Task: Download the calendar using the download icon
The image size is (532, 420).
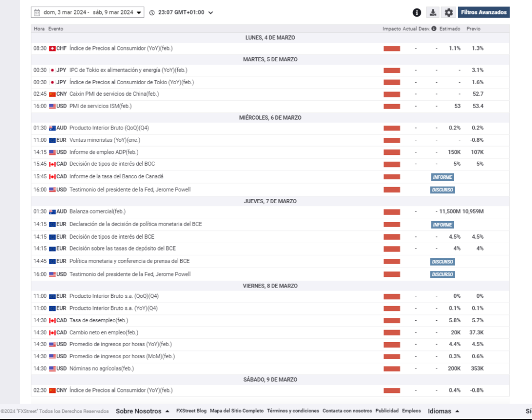Action: point(433,12)
